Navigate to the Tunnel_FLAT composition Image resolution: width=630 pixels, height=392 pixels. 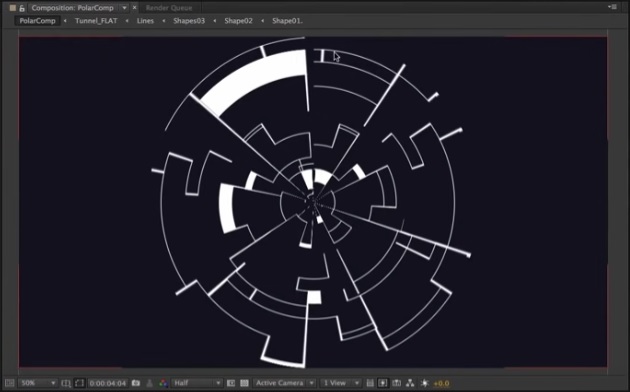(96, 20)
